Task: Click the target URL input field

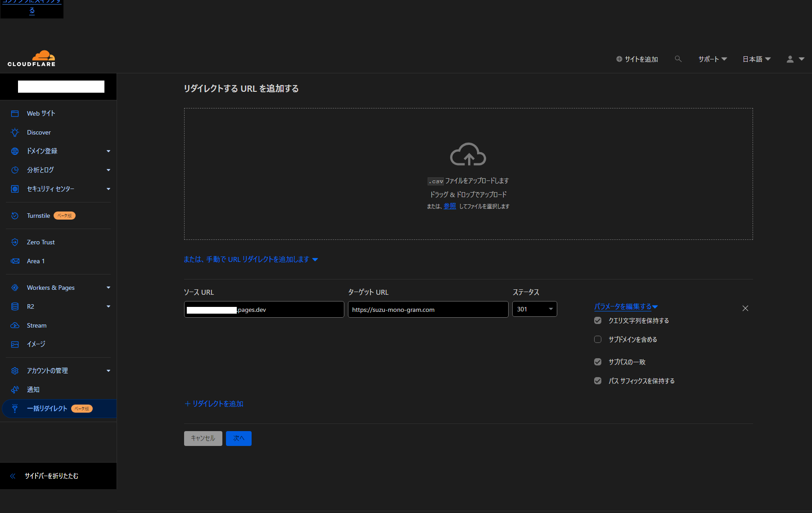Action: (428, 310)
